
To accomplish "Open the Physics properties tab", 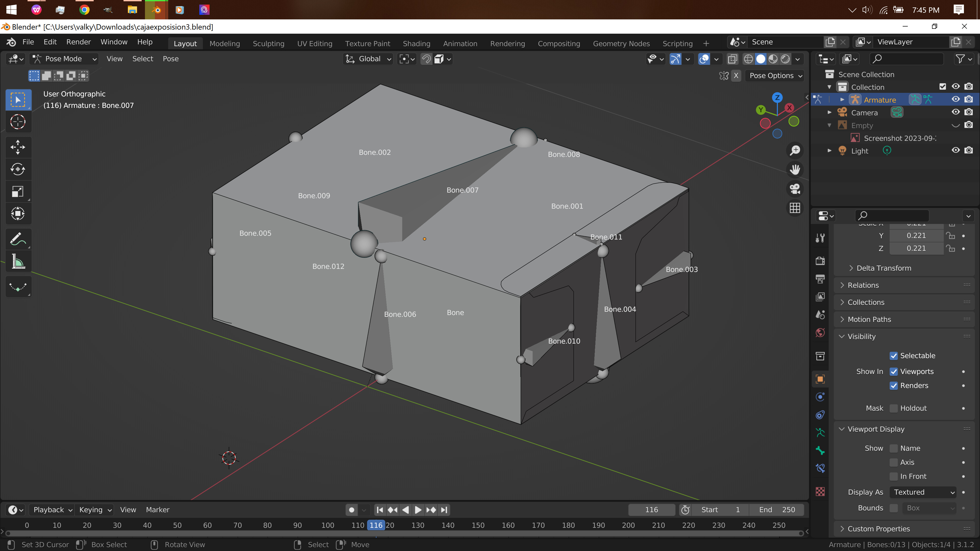I will 820,397.
